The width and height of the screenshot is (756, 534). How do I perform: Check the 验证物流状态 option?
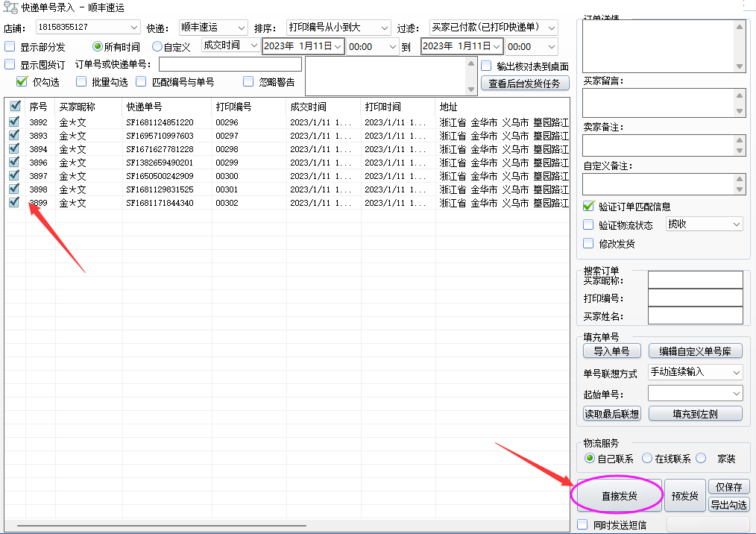tap(588, 224)
